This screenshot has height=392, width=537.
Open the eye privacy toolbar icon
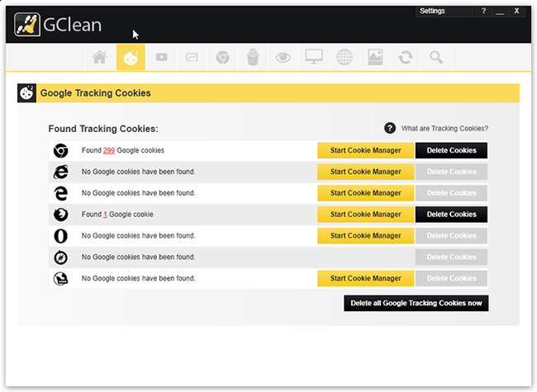(x=283, y=57)
